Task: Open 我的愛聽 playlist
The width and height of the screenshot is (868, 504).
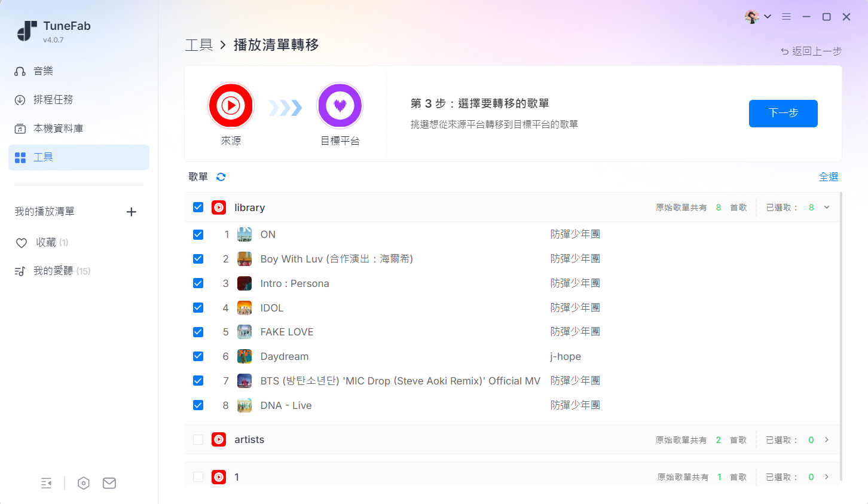Action: tap(60, 270)
